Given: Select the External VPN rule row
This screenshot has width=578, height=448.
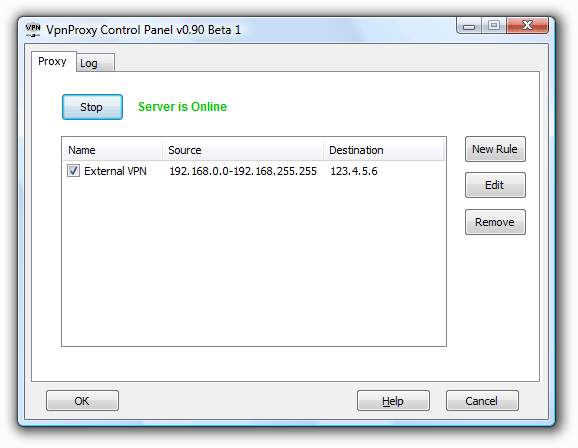Looking at the screenshot, I should point(254,171).
